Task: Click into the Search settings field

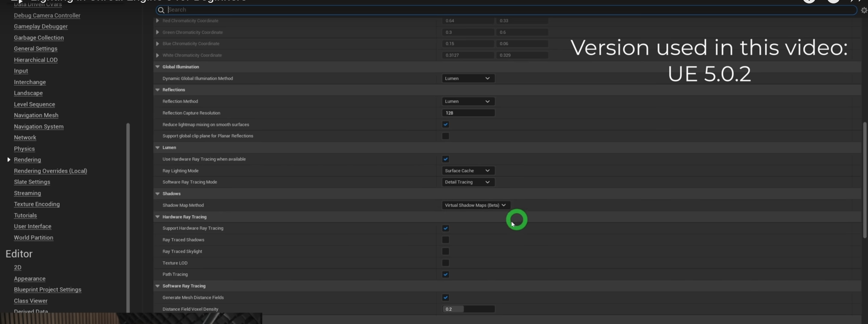Action: coord(507,10)
